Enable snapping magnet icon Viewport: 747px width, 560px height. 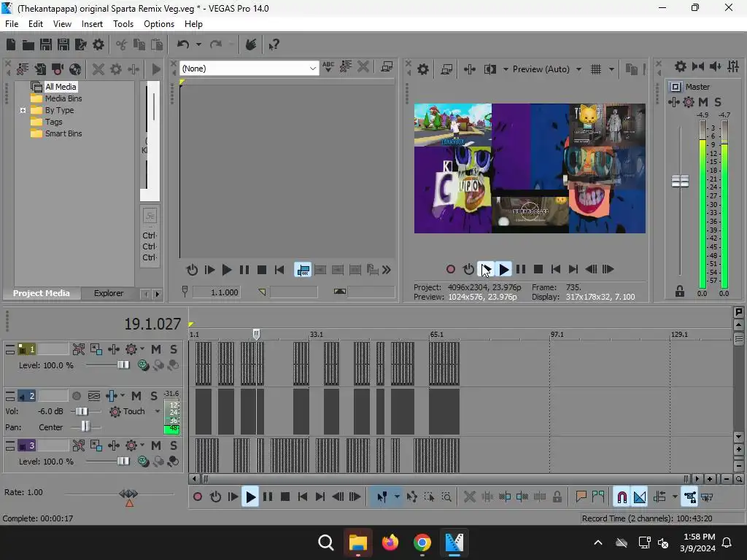click(622, 497)
